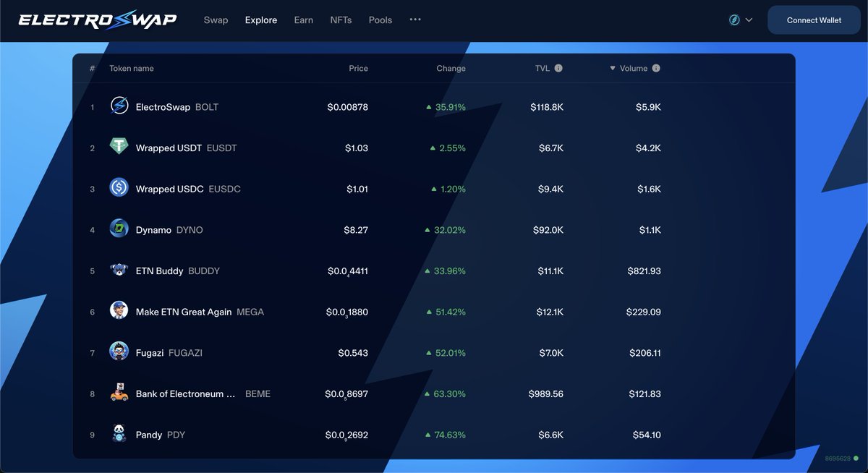Image resolution: width=868 pixels, height=473 pixels.
Task: Sort by the Volume column header
Action: point(634,68)
